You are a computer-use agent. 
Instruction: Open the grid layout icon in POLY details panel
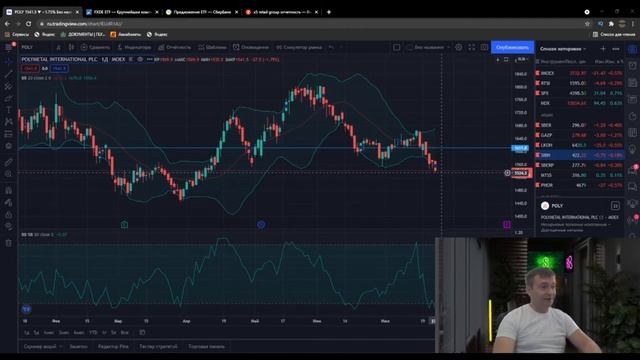(x=615, y=206)
